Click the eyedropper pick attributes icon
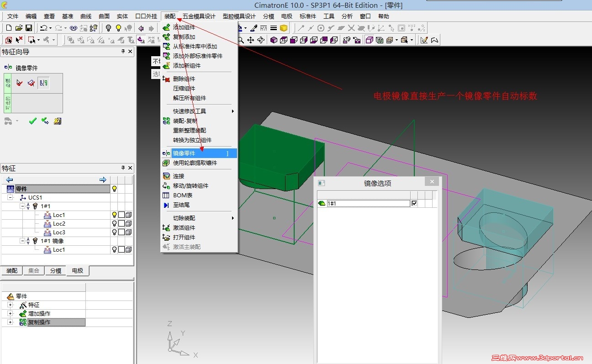The height and width of the screenshot is (364, 592). click(254, 28)
